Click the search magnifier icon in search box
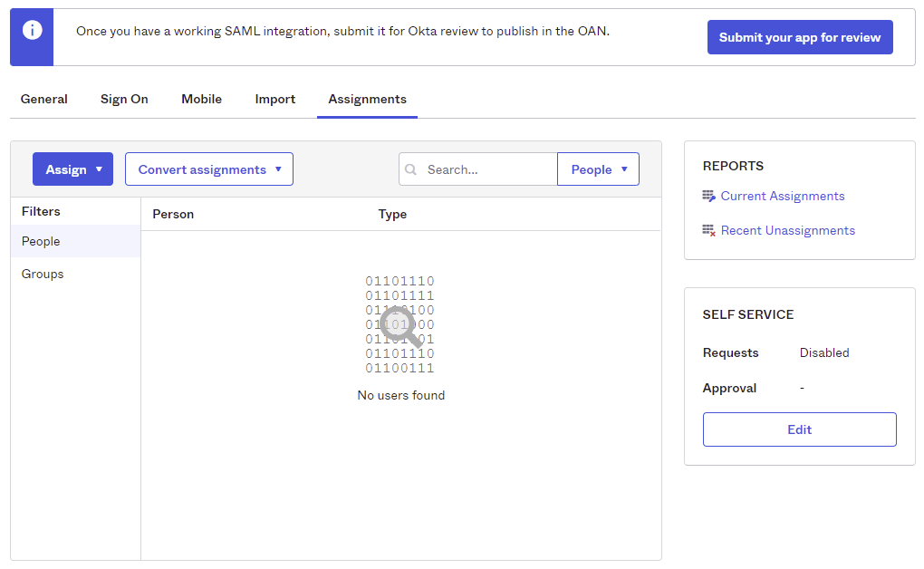This screenshot has height=569, width=924. [x=411, y=169]
